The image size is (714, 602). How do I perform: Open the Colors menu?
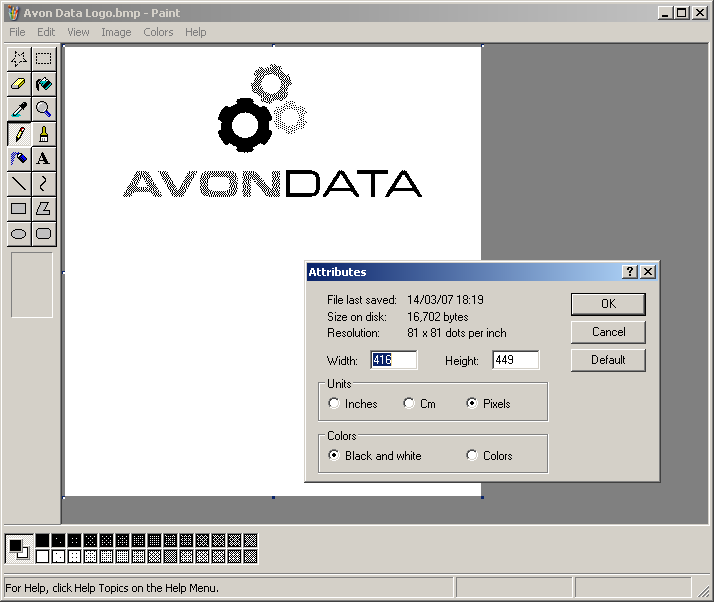(158, 32)
